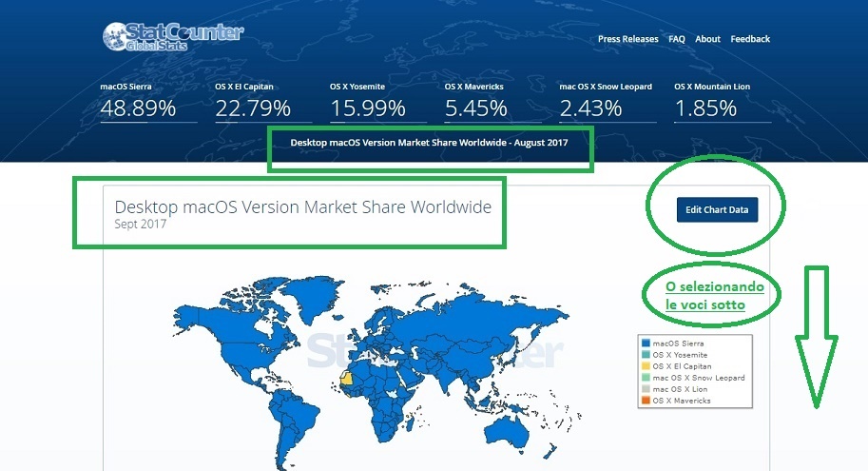Screen dimensions: 868x471
Task: Click the Snow Leopard green legend swatch
Action: 646,378
